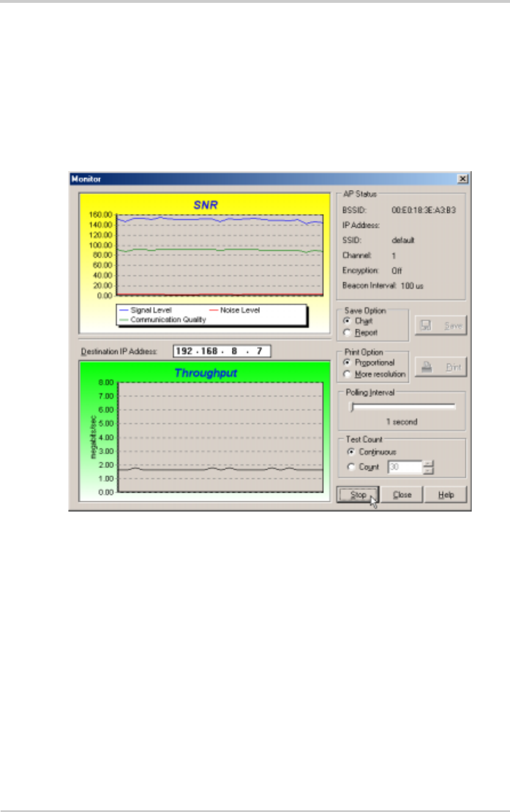Image resolution: width=510 pixels, height=812 pixels.
Task: Click the Stop button
Action: 358,495
